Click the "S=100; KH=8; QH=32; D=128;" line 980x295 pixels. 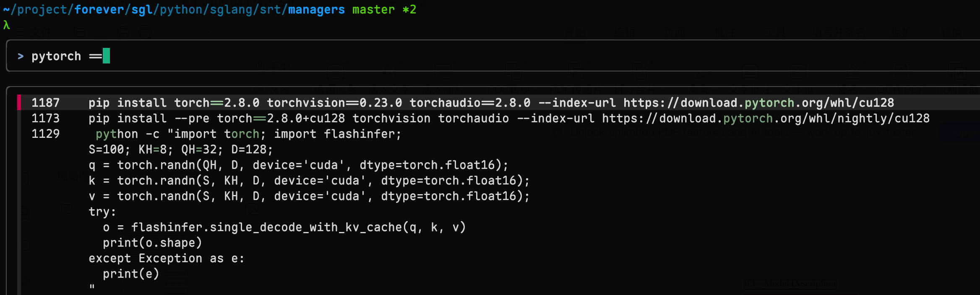(x=180, y=150)
